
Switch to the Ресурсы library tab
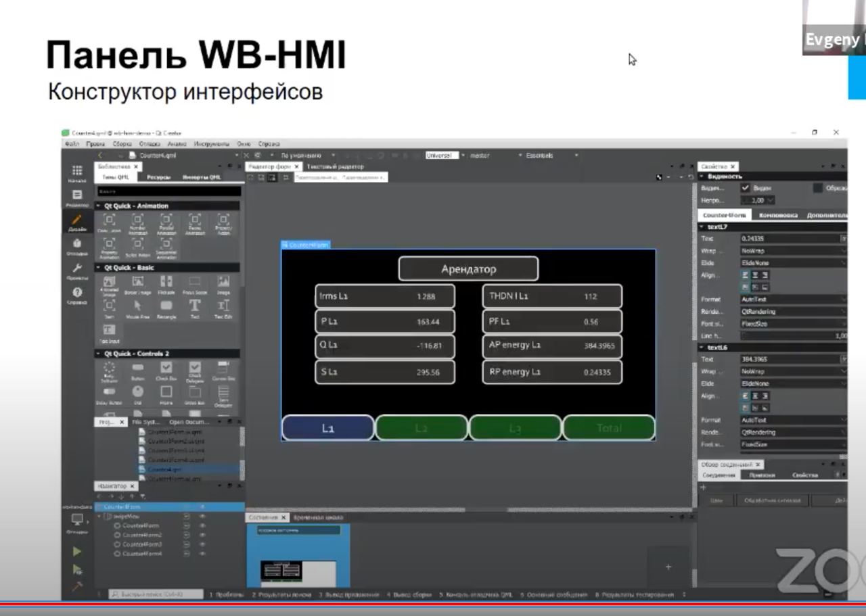click(160, 177)
